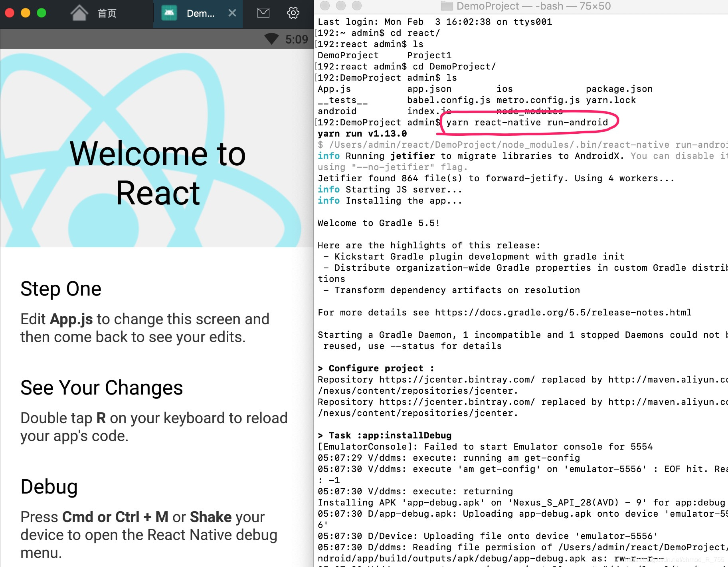728x567 pixels.
Task: Click 'Project1' in the terminal ls output
Action: 429,56
